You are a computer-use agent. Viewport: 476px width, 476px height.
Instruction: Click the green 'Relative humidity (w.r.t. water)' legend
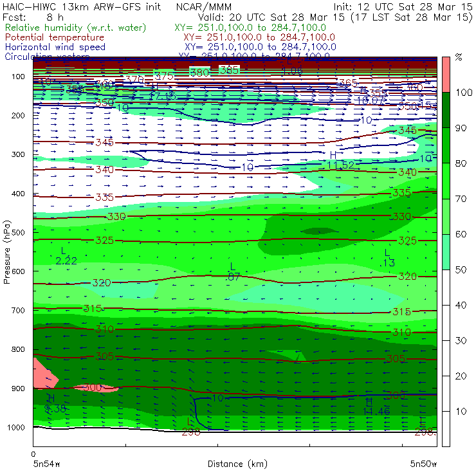point(75,28)
